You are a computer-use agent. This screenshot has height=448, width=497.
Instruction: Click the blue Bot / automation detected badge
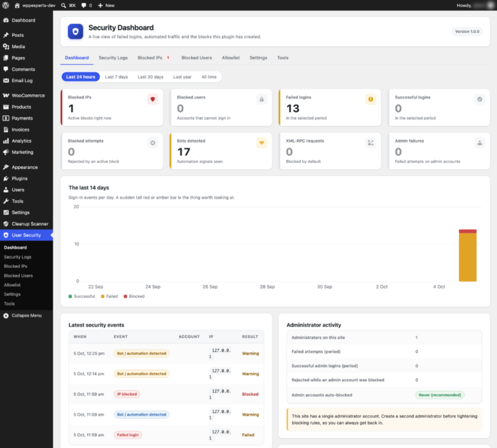141,414
